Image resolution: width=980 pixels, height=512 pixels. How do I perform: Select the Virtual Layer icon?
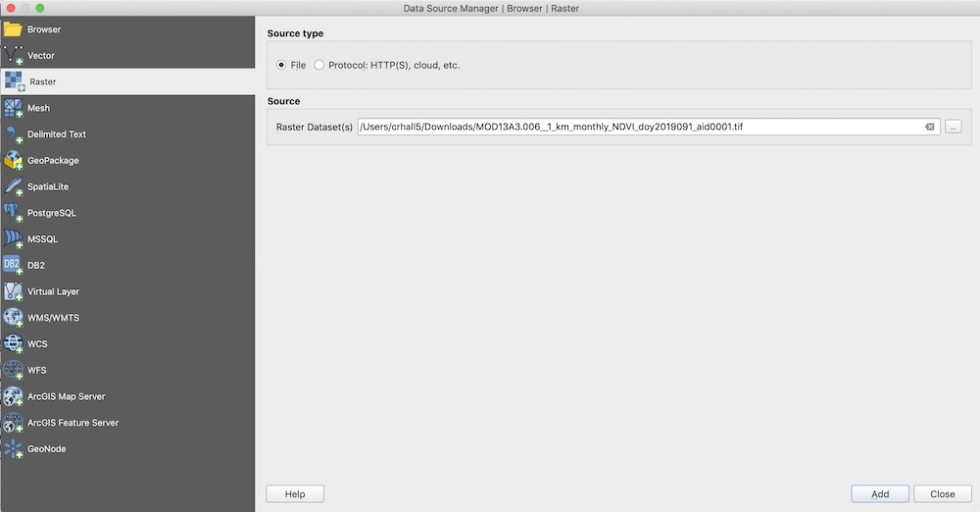13,291
